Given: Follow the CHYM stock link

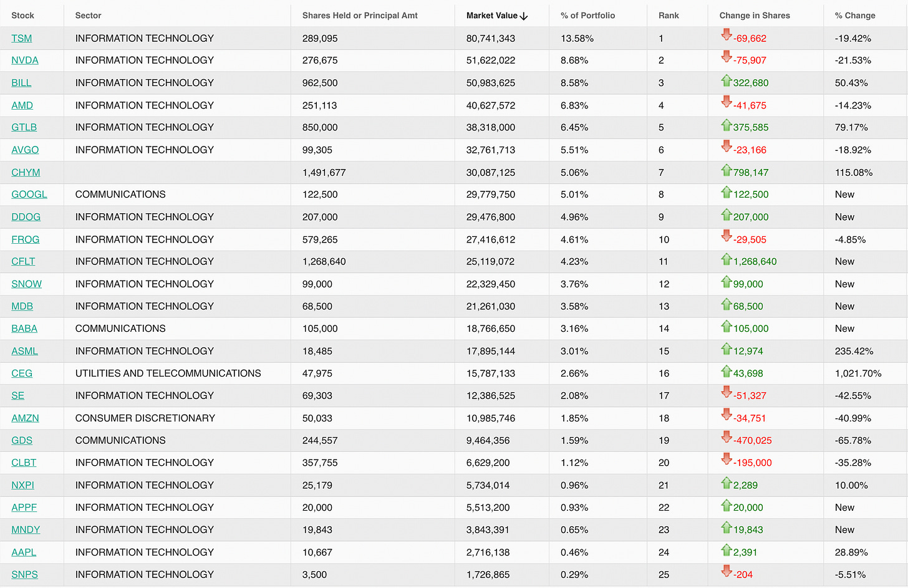Looking at the screenshot, I should tap(26, 173).
